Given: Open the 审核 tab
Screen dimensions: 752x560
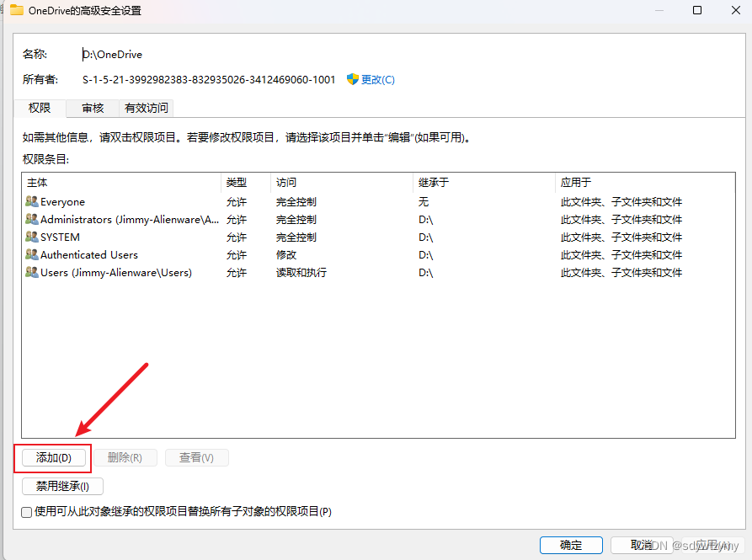Looking at the screenshot, I should pyautogui.click(x=93, y=108).
